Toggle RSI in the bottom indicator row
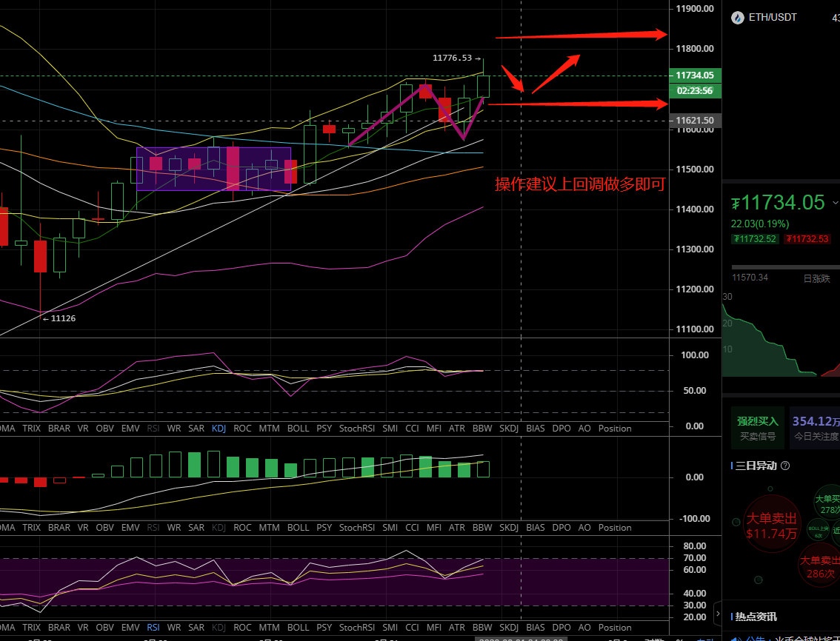 [x=153, y=627]
